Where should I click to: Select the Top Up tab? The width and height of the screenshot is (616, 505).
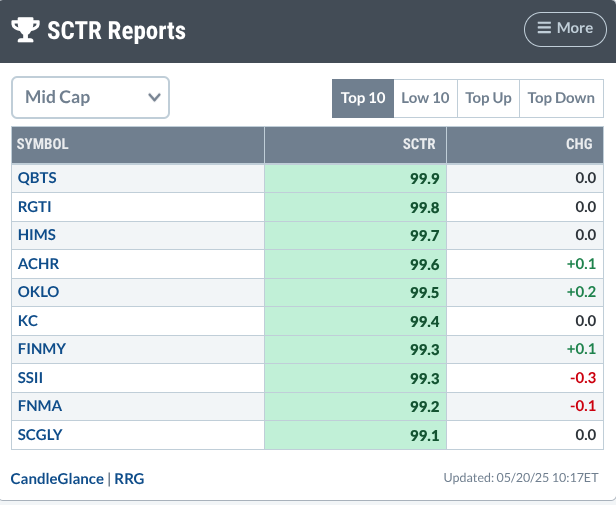tap(488, 98)
